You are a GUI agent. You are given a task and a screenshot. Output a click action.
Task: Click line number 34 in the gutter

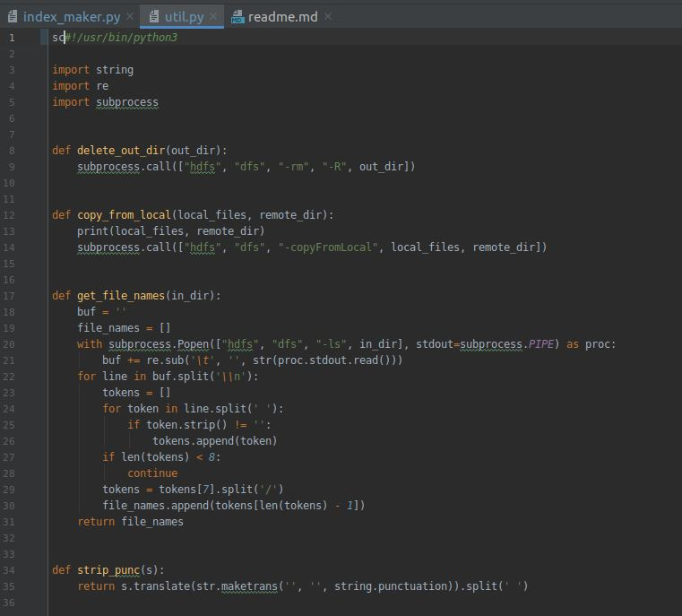point(9,570)
